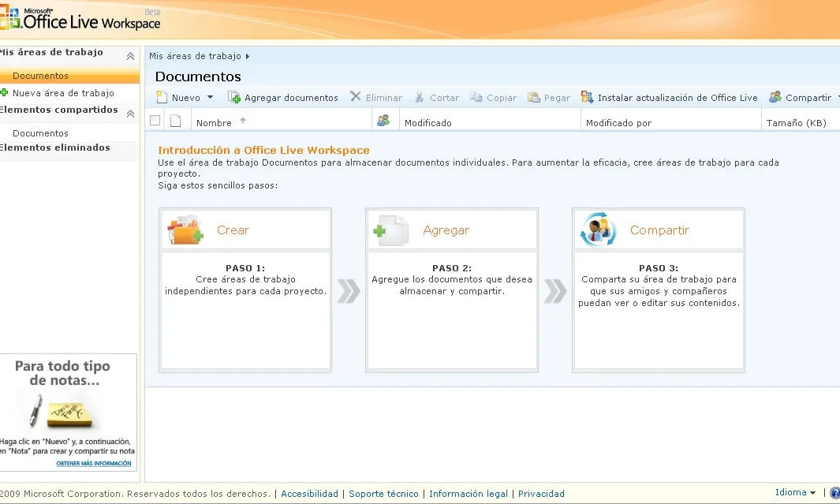Click the green plus Nueva área icon
This screenshot has height=504, width=840.
click(x=4, y=92)
